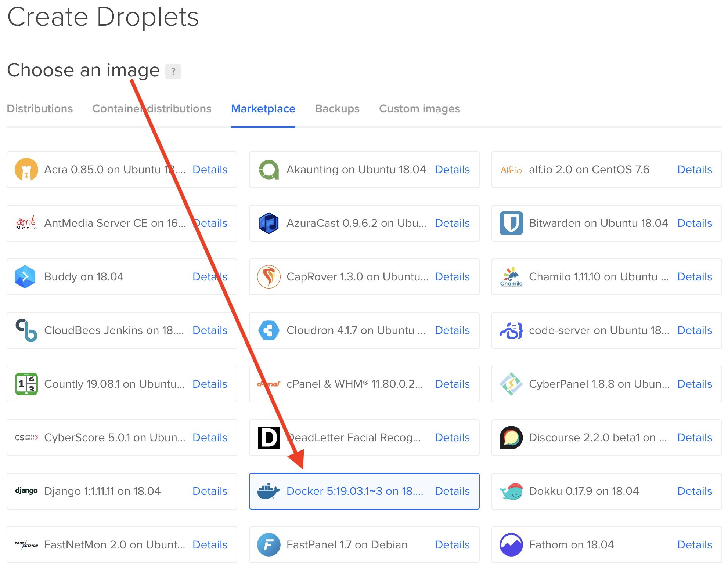Open Details for Django 1:1.11.11
The height and width of the screenshot is (569, 728).
pos(210,491)
